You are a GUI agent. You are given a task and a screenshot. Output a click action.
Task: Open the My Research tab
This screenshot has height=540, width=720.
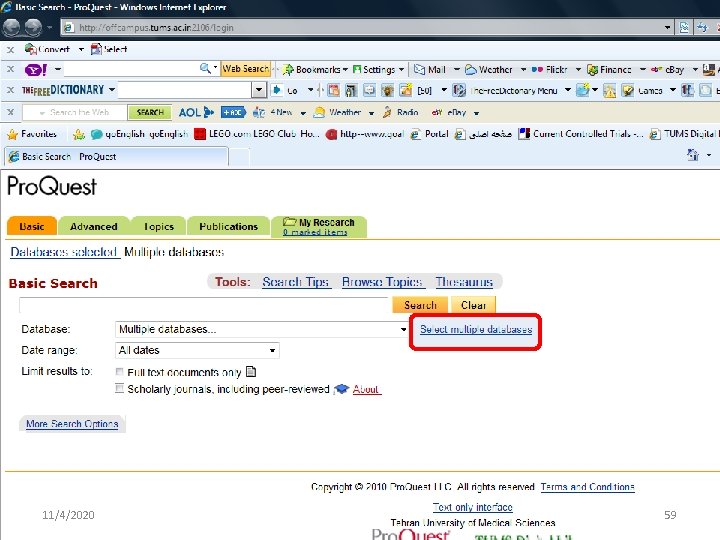pyautogui.click(x=319, y=226)
